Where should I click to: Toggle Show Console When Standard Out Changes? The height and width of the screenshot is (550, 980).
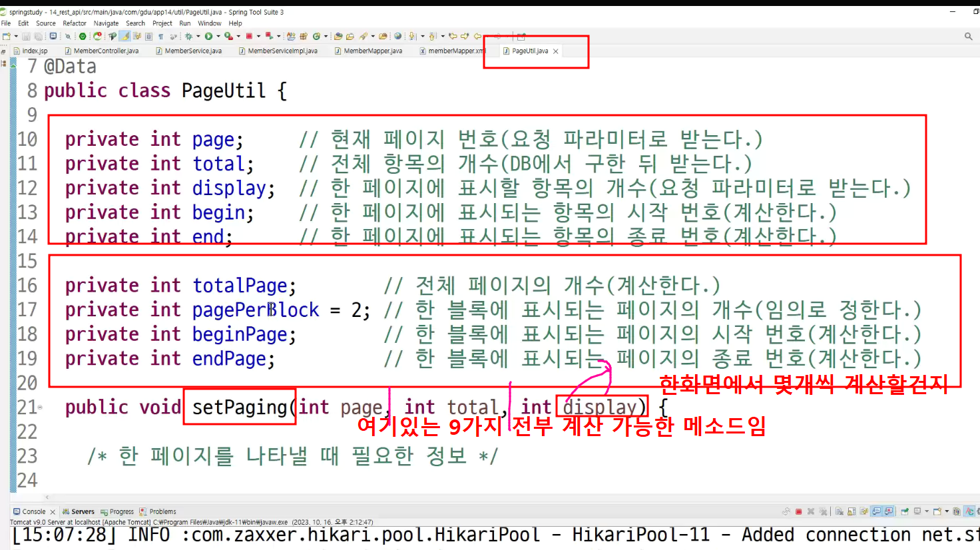(876, 511)
